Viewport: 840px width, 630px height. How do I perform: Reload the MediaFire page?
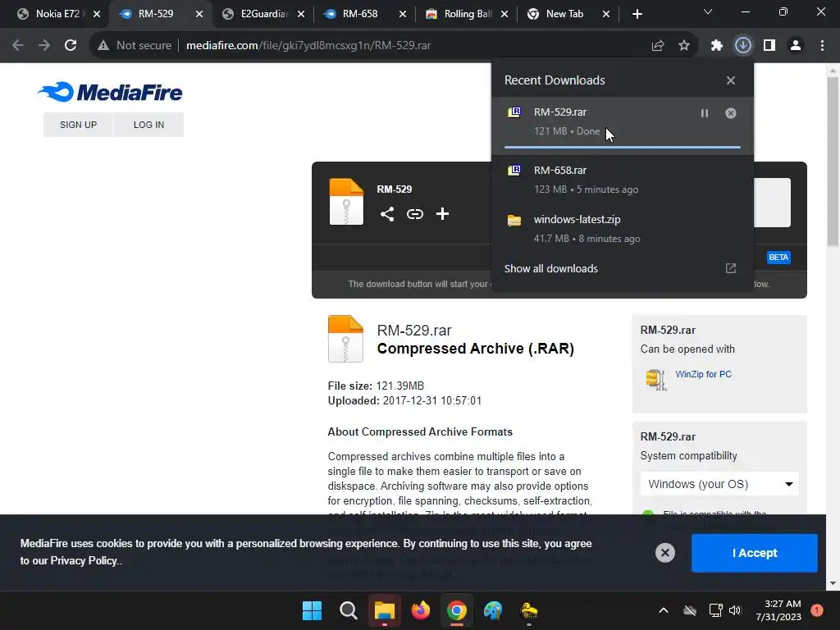coord(71,46)
